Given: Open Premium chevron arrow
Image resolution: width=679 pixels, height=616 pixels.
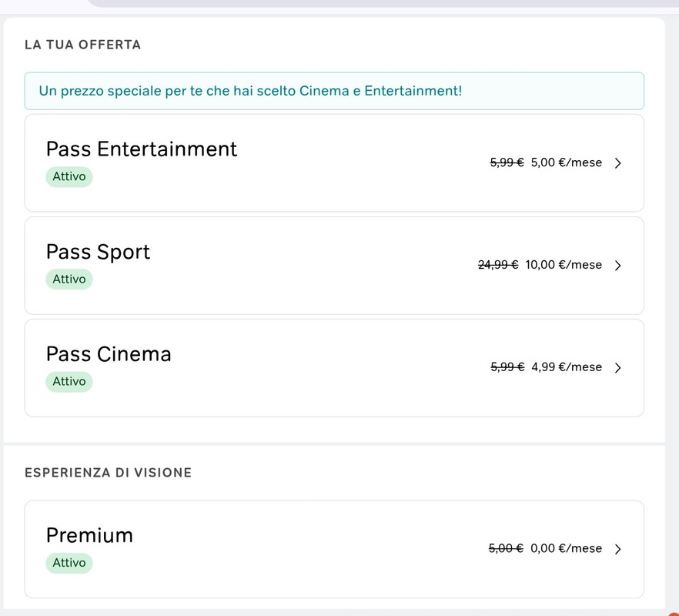Looking at the screenshot, I should 618,549.
